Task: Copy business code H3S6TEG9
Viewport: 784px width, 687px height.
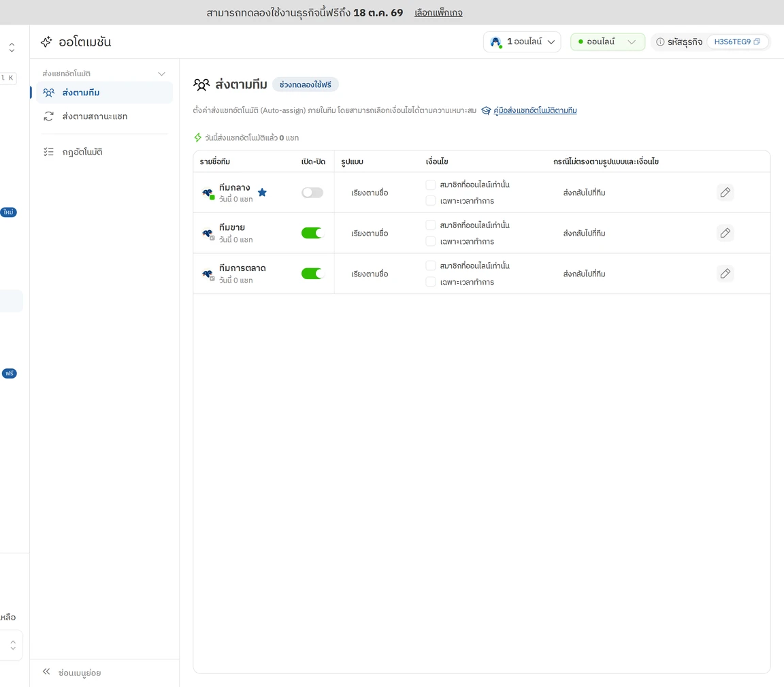Action: pyautogui.click(x=757, y=42)
